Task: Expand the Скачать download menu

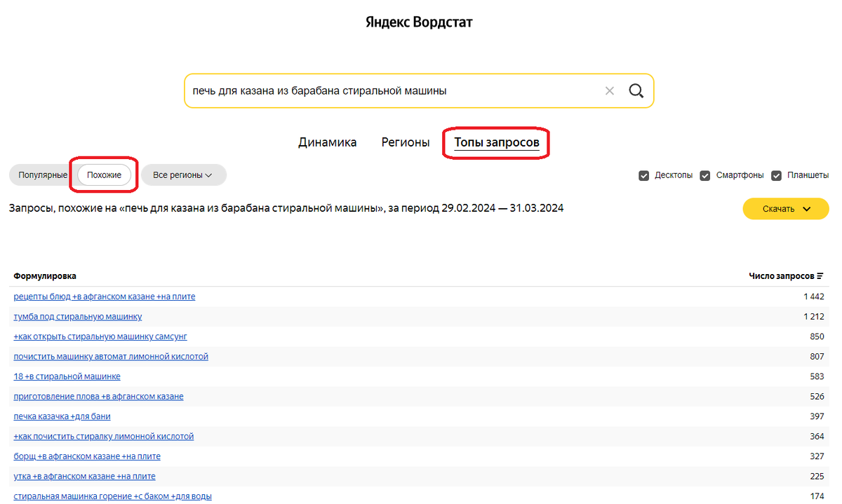Action: pyautogui.click(x=785, y=209)
